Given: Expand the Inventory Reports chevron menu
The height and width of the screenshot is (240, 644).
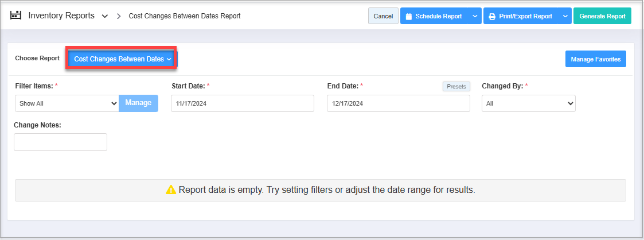Looking at the screenshot, I should click(x=104, y=16).
